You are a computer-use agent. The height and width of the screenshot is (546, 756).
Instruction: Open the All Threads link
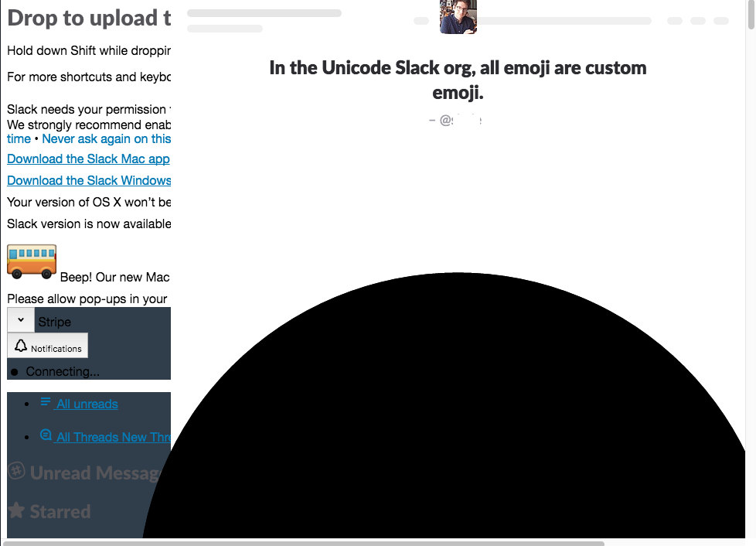(114, 437)
